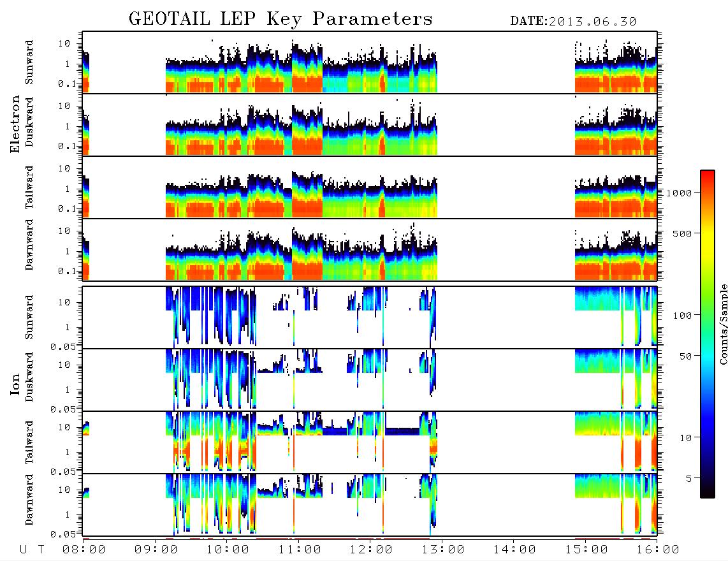This screenshot has width=728, height=561.
Task: Select the '08:00' time tick label
Action: pyautogui.click(x=84, y=550)
